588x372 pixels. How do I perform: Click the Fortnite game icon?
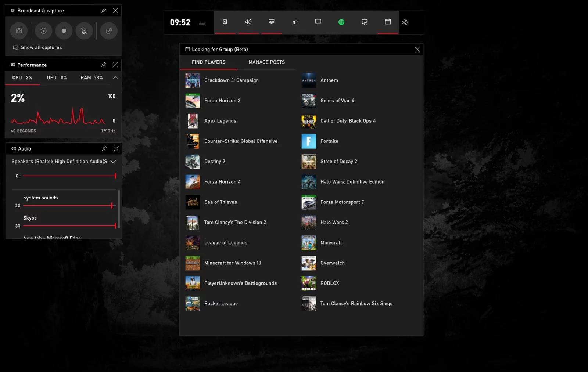point(309,141)
